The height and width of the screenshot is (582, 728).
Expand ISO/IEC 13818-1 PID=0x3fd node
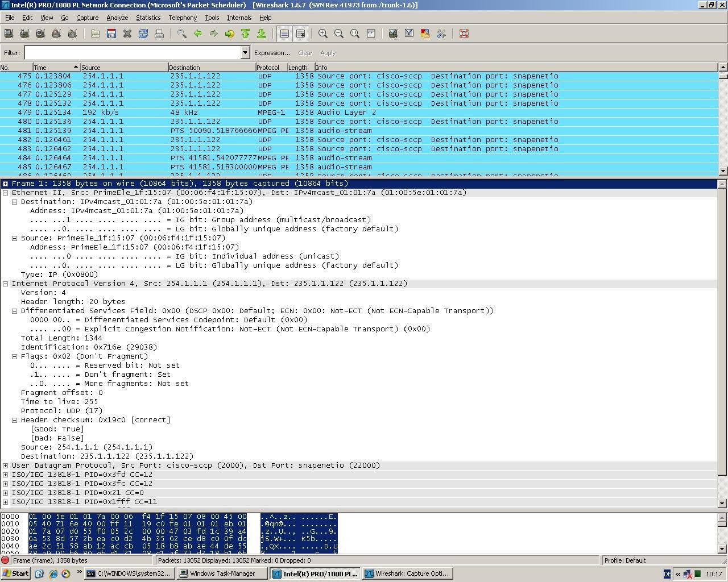[x=6, y=475]
